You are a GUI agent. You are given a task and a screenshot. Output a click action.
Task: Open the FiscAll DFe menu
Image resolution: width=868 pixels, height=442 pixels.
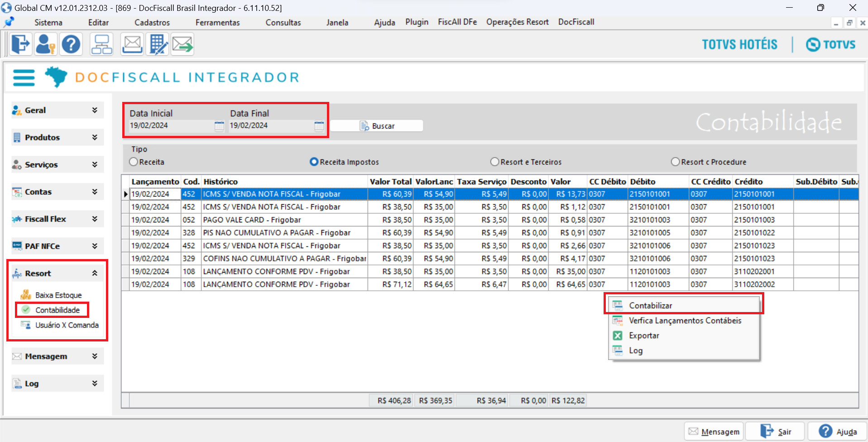coord(457,22)
